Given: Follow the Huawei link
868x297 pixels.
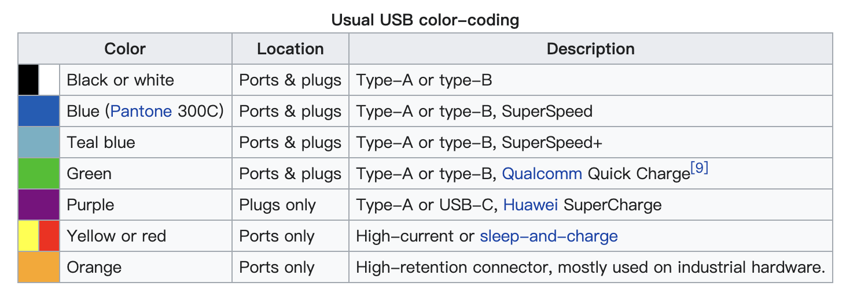Looking at the screenshot, I should coord(531,205).
